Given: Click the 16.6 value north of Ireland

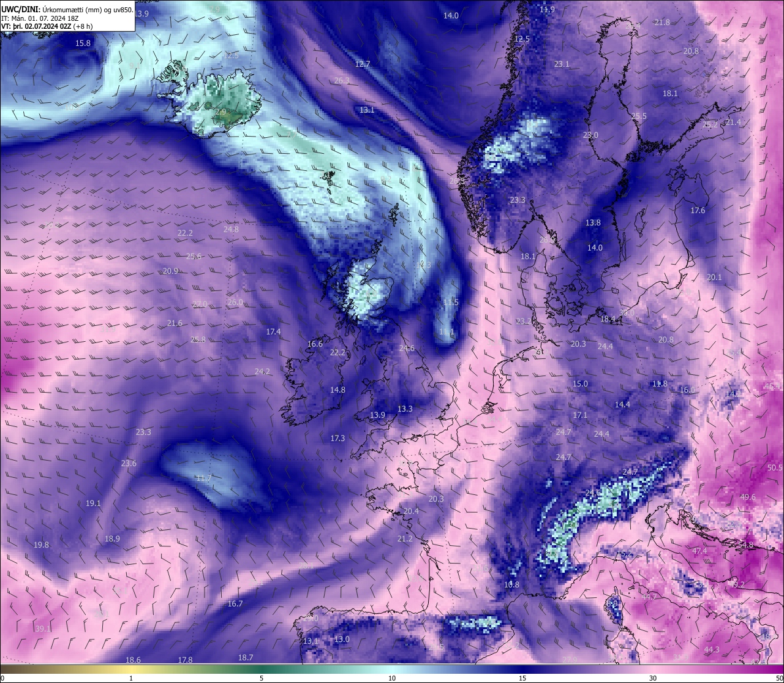Looking at the screenshot, I should pyautogui.click(x=315, y=344).
